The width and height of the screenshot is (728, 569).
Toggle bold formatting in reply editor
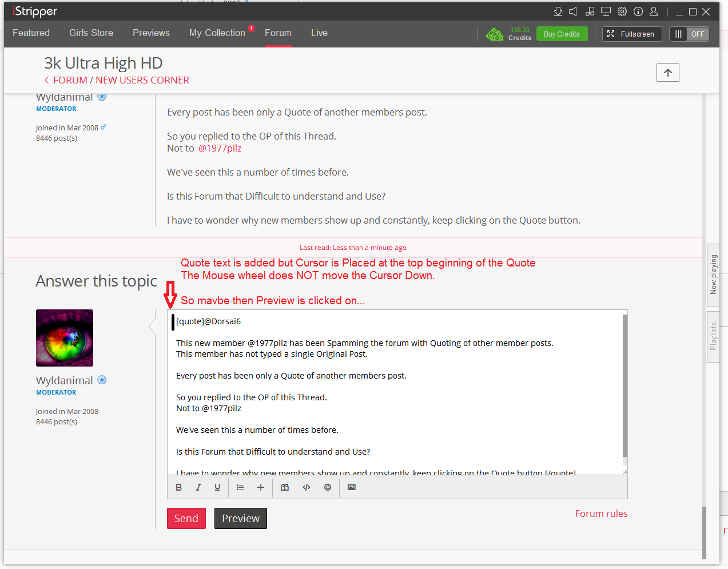178,487
